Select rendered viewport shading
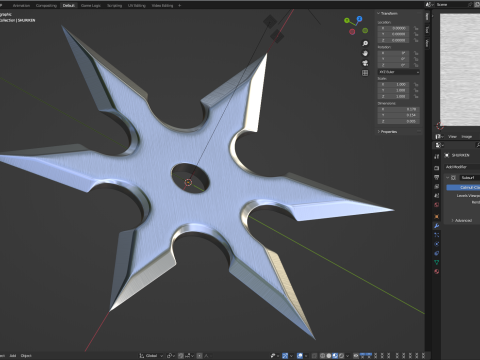480x360 pixels. 341,356
